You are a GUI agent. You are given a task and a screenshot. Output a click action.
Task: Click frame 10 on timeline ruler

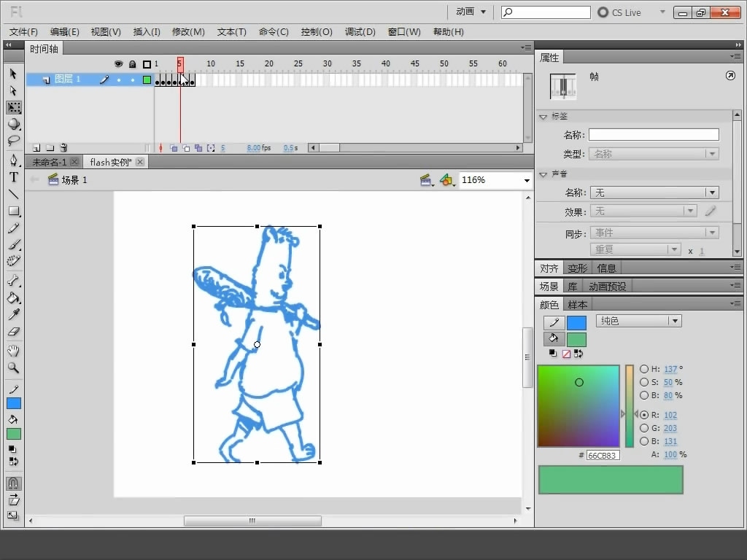(211, 64)
